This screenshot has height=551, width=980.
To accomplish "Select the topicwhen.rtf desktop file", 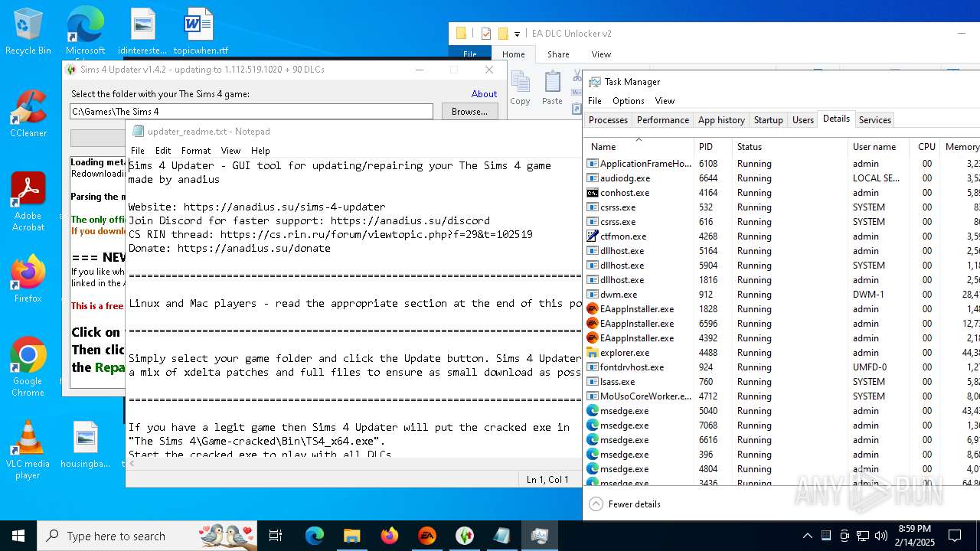I will [201, 32].
